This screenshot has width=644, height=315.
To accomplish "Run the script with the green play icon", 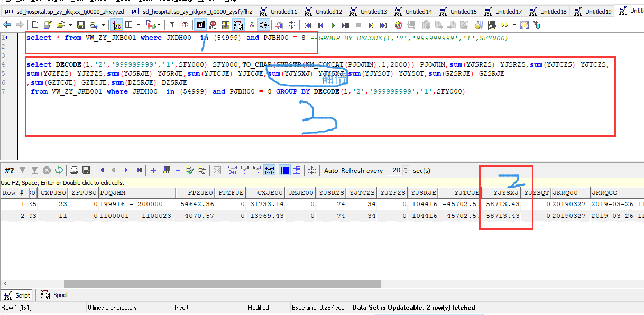I will (x=333, y=25).
